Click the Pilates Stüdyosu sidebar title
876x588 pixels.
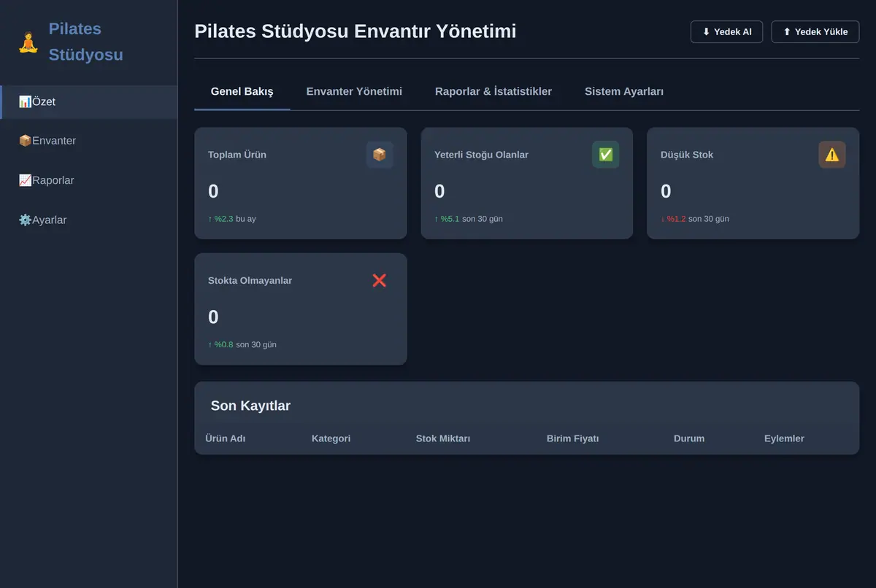(86, 42)
